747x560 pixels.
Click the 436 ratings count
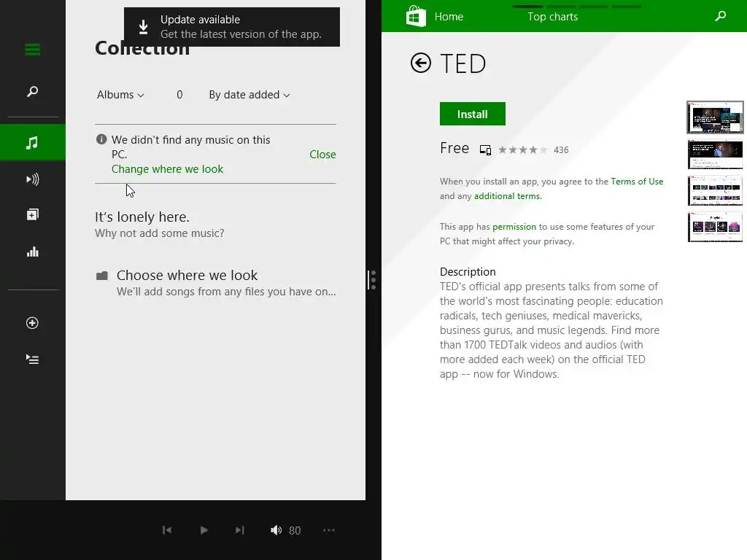pos(561,150)
